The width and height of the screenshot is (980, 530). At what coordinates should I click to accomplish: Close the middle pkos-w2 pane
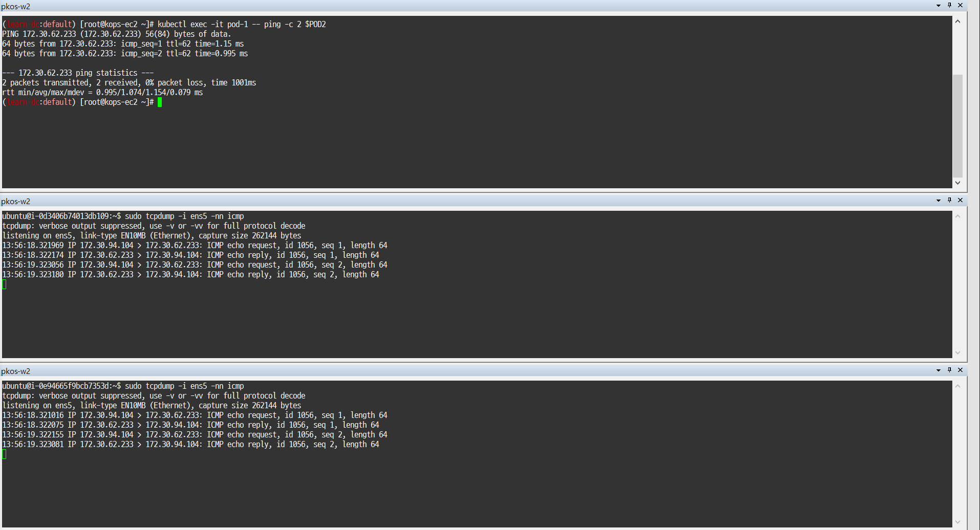(961, 200)
